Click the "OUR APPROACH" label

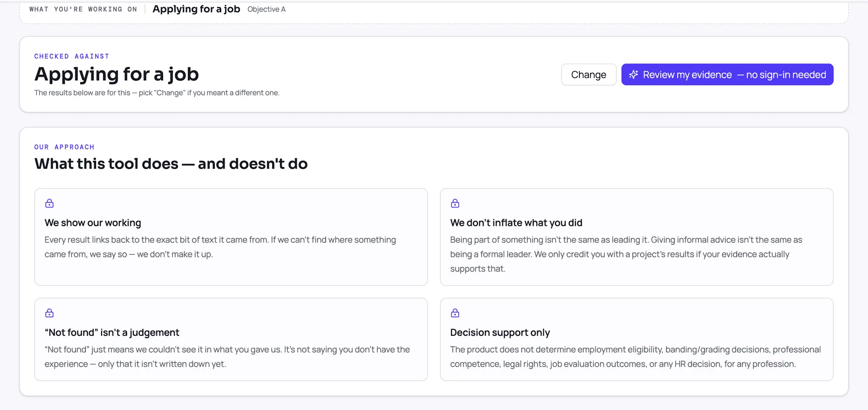(x=64, y=147)
